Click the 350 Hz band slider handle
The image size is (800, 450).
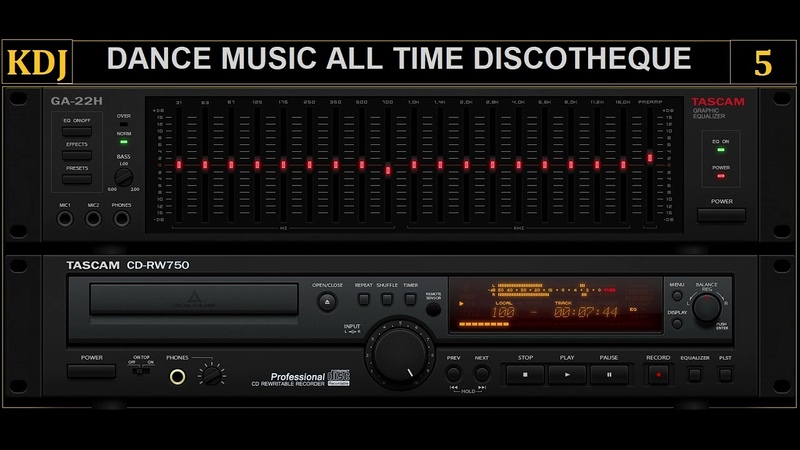pos(336,165)
